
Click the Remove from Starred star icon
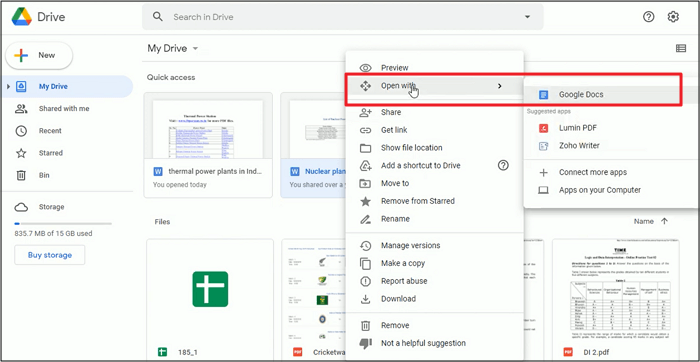(366, 201)
